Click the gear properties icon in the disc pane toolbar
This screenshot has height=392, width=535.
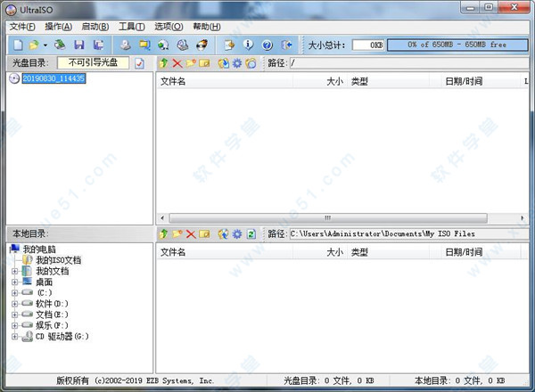tap(237, 63)
